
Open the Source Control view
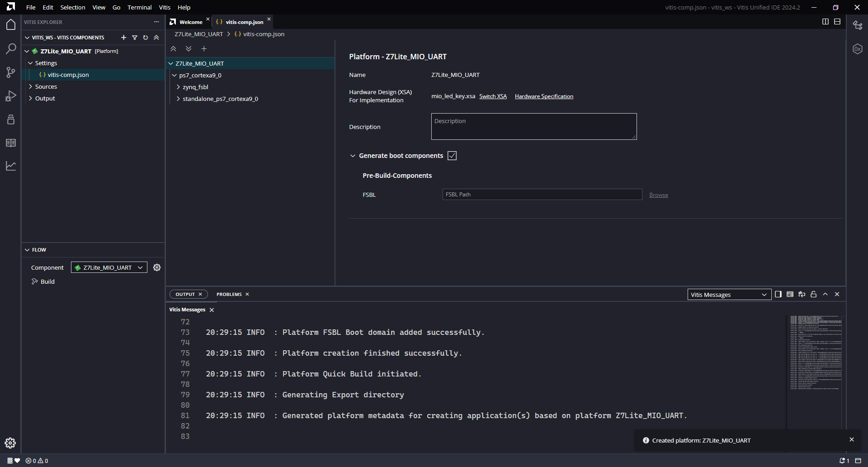coord(11,72)
